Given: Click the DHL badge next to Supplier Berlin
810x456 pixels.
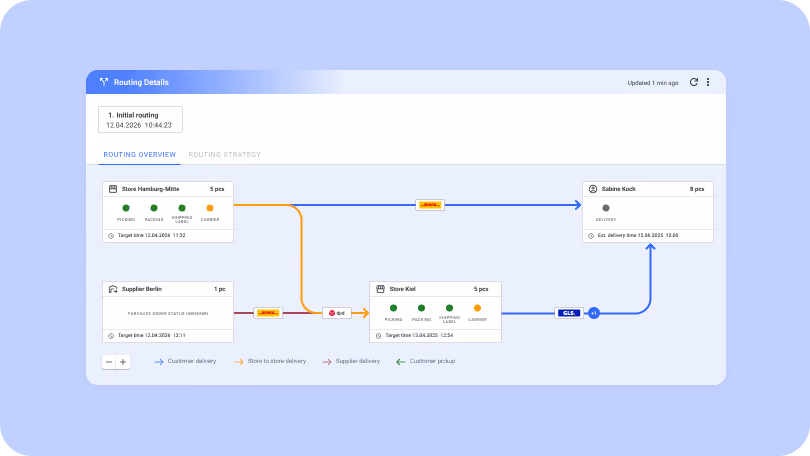Looking at the screenshot, I should [268, 313].
